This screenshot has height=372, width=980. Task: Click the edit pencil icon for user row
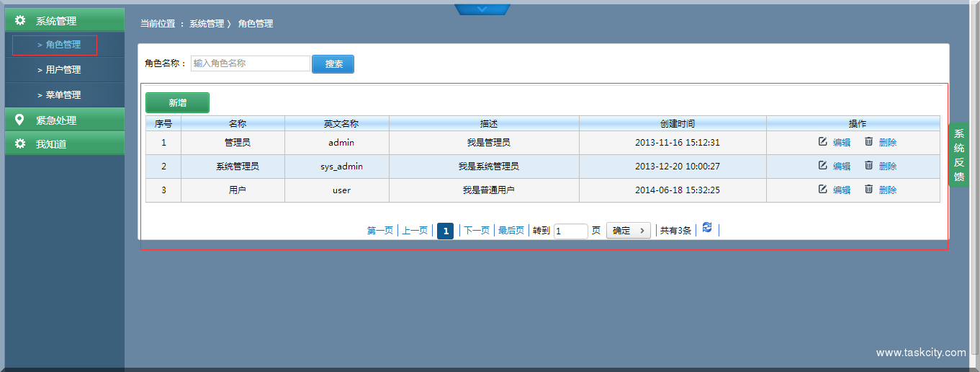pos(822,190)
